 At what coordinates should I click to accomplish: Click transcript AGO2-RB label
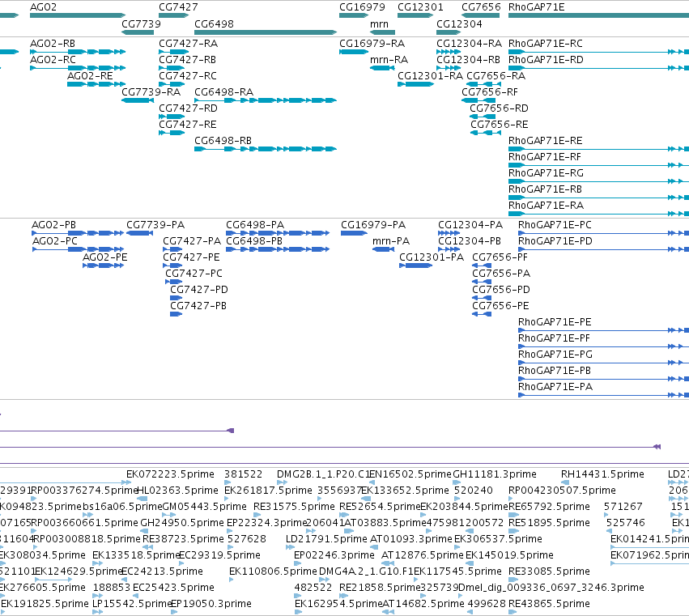[53, 44]
